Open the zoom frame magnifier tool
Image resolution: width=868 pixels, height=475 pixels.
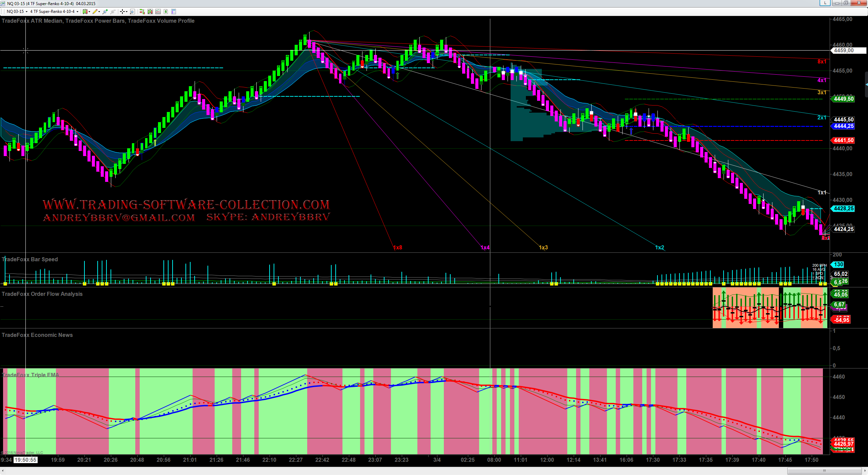point(133,12)
